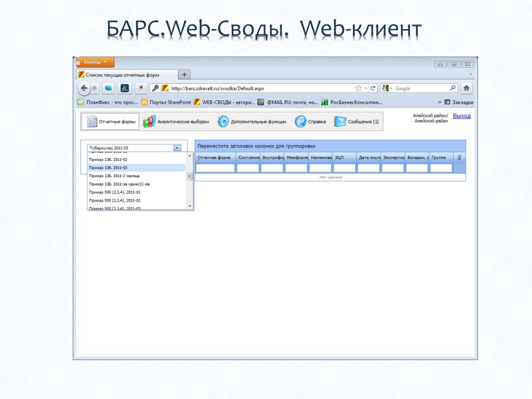
Task: Click the key icon in address bar
Action: click(155, 88)
